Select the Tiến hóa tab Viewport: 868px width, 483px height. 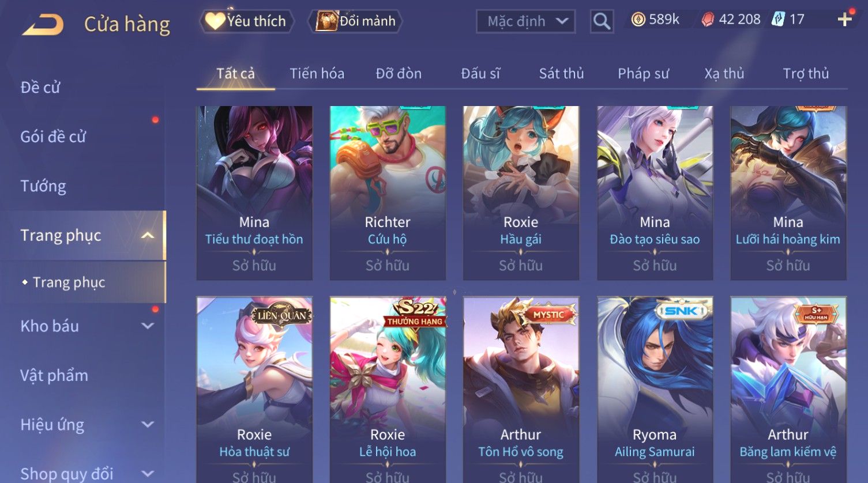pos(317,73)
